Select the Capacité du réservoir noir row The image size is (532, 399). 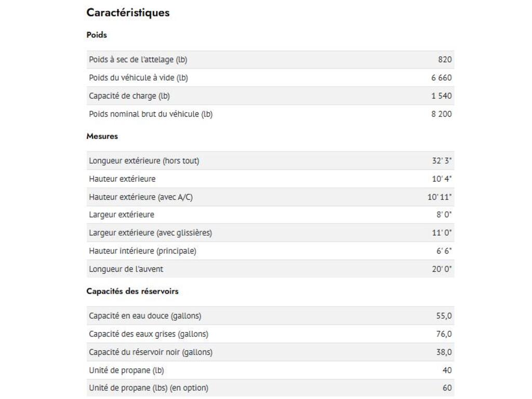[270, 352]
